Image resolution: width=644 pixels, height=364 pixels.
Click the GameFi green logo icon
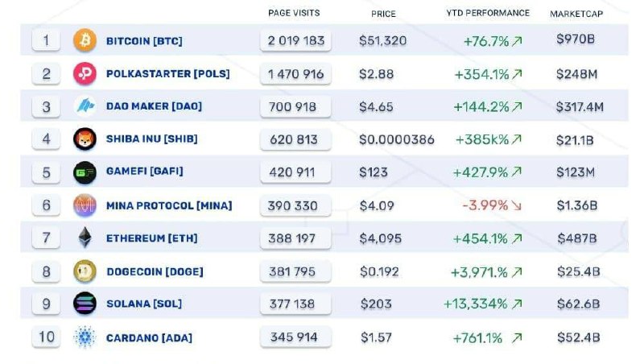[85, 172]
